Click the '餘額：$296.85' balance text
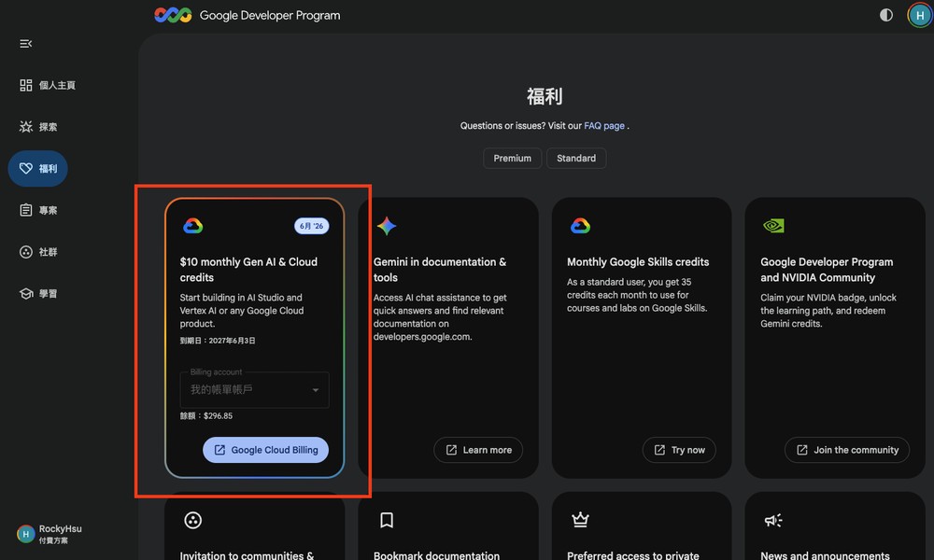 (206, 416)
